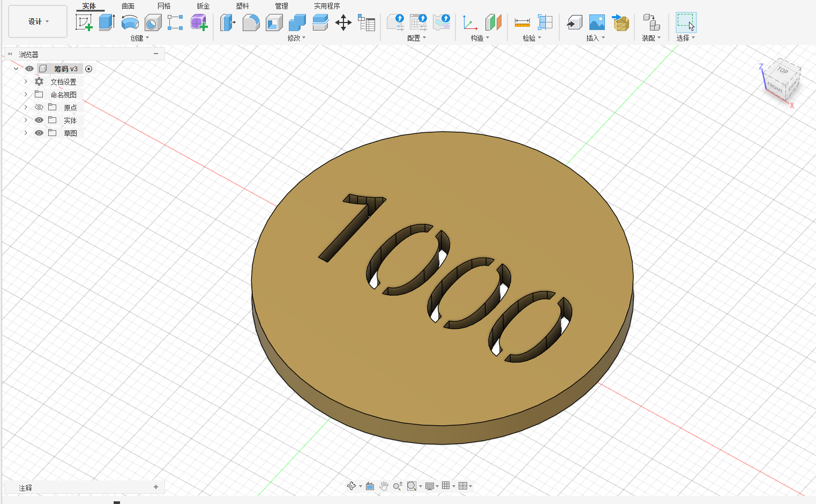Open the 装配 dropdown menu
The width and height of the screenshot is (816, 504).
(652, 38)
